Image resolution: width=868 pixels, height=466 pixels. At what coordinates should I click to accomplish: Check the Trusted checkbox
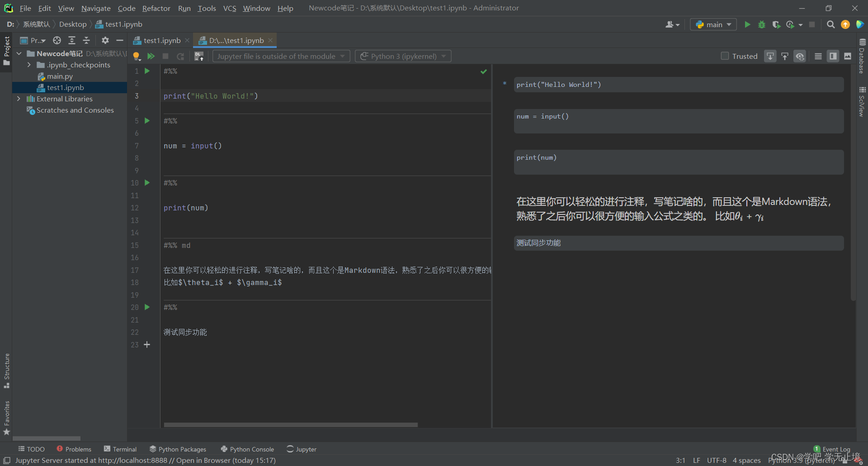pyautogui.click(x=725, y=56)
